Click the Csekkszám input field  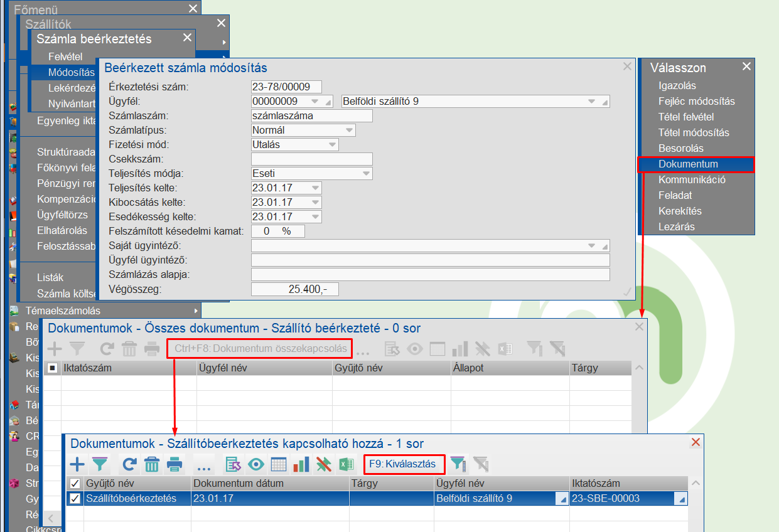[311, 159]
